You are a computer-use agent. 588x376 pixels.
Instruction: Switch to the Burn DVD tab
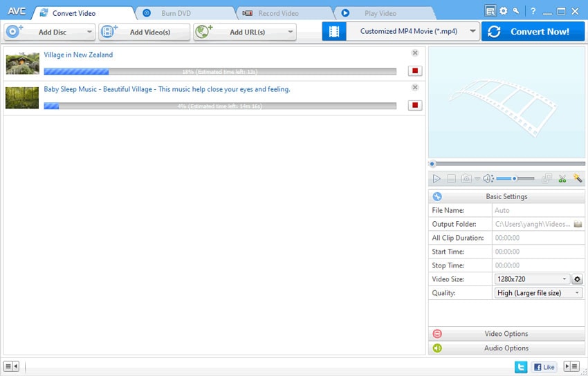[x=176, y=13]
